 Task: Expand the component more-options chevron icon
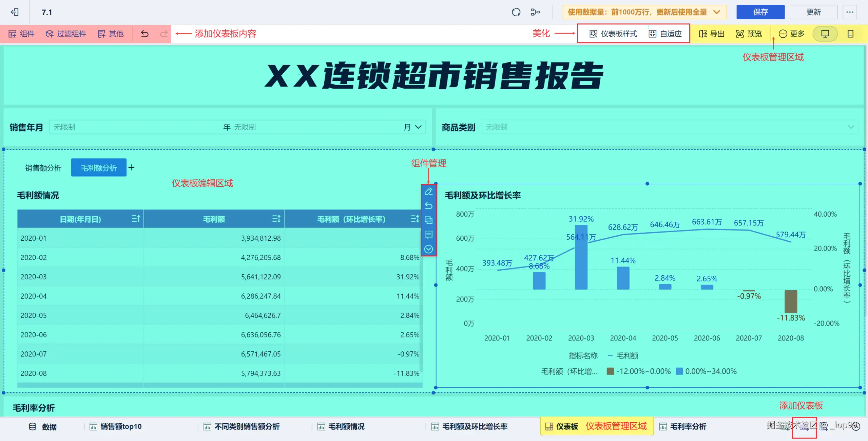coord(428,249)
